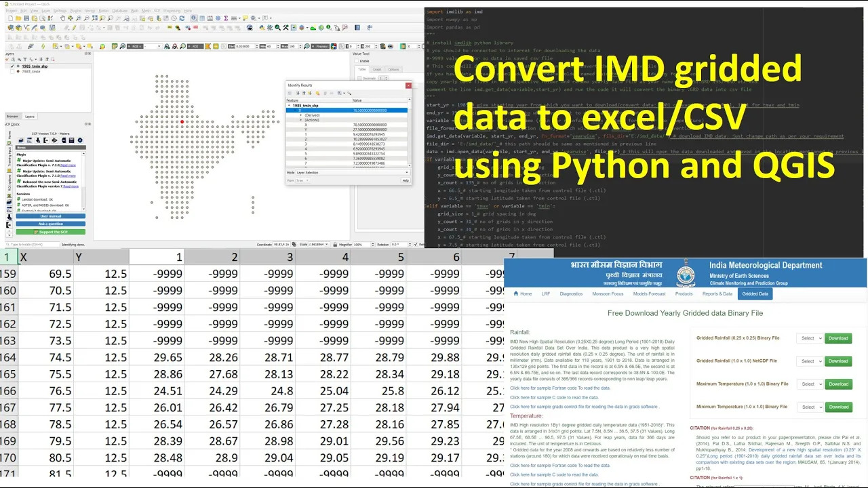Screen dimensions: 868x488
Task: Click the Zoom In magnifier icon
Action: pos(78,18)
